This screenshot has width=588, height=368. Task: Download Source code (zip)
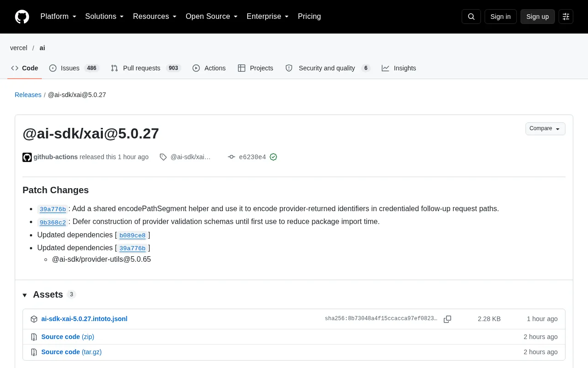tap(68, 337)
